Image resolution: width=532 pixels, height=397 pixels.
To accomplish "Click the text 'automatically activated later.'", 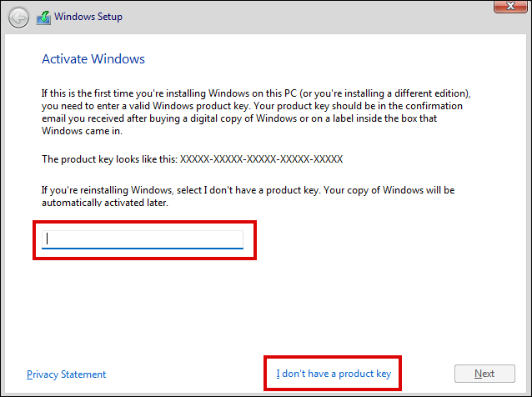I will (105, 203).
